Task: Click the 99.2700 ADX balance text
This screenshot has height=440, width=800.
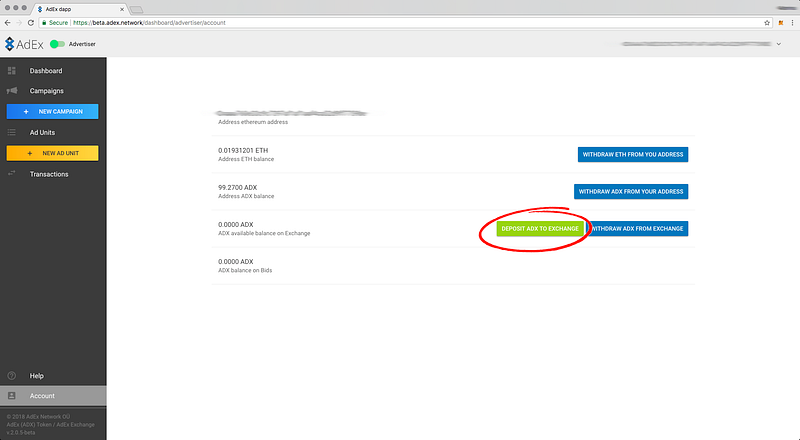Action: coord(237,187)
